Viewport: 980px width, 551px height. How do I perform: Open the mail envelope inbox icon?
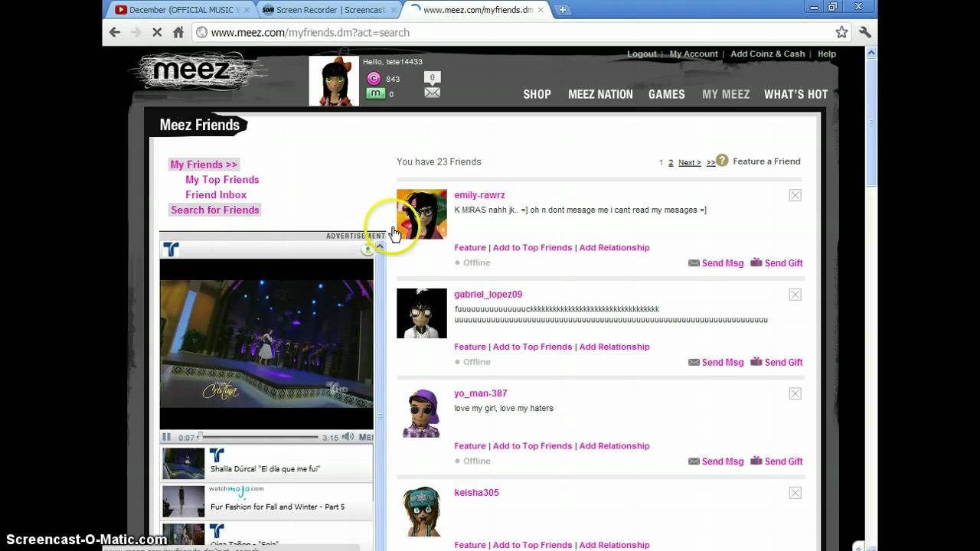coord(433,93)
